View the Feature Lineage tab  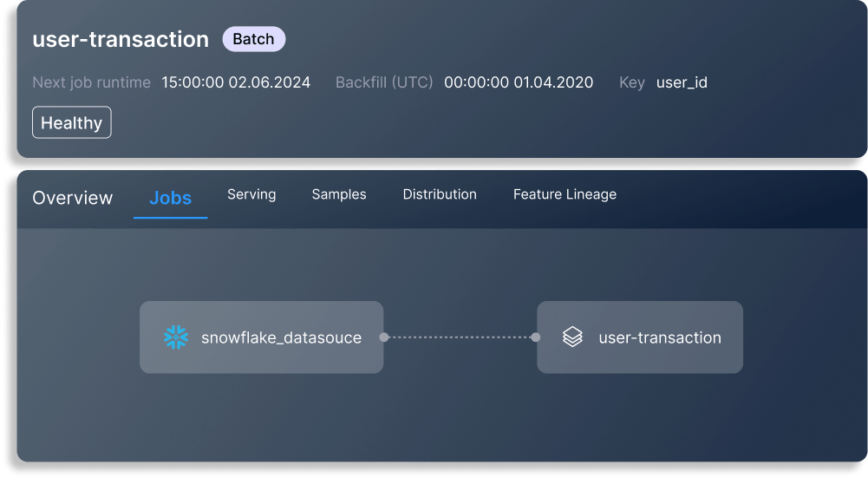tap(565, 194)
